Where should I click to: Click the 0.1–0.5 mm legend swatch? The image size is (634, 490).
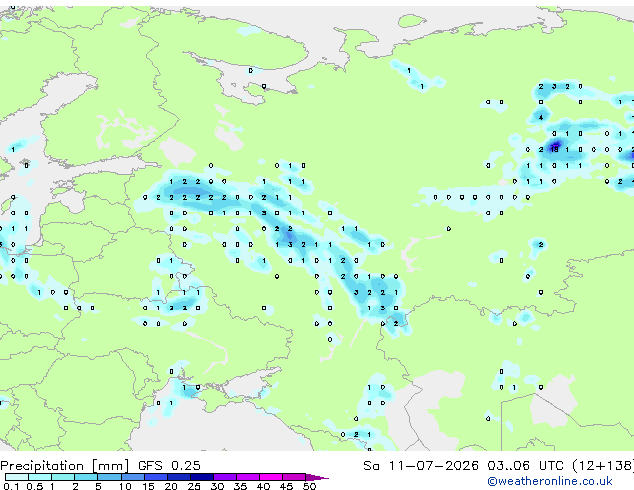click(17, 477)
